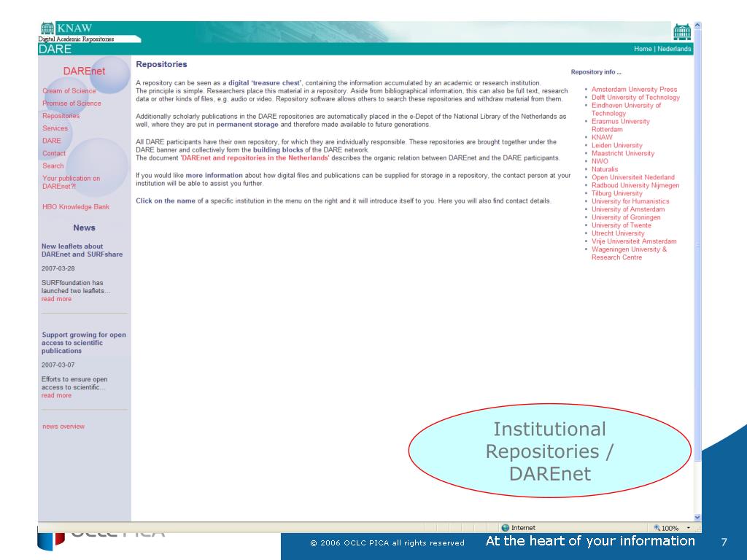The height and width of the screenshot is (560, 747).
Task: Open the zoom level dropdown arrow in status bar
Action: (689, 528)
